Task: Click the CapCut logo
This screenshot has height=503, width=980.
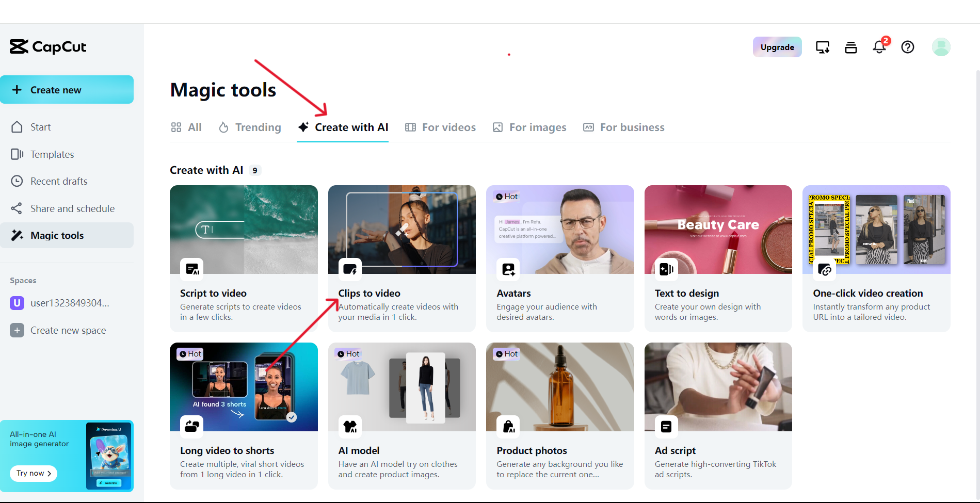Action: [48, 47]
